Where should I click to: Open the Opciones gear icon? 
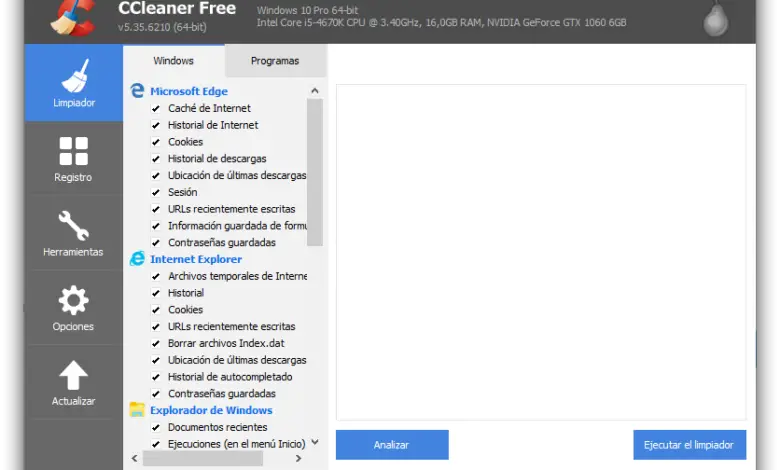pos(74,300)
